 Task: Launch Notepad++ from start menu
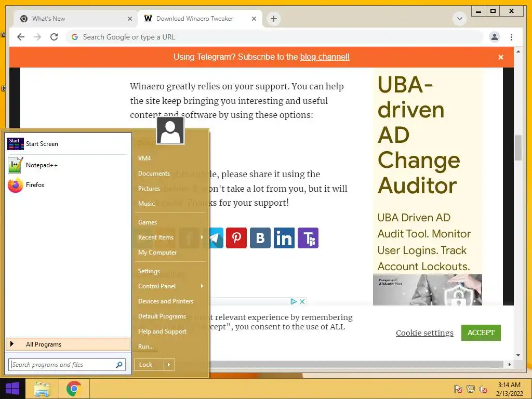click(x=67, y=165)
